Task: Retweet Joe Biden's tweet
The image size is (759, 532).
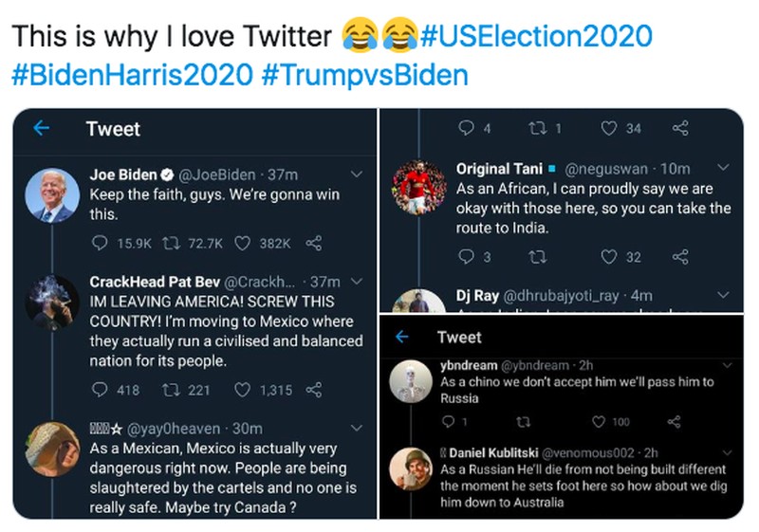Action: point(174,243)
